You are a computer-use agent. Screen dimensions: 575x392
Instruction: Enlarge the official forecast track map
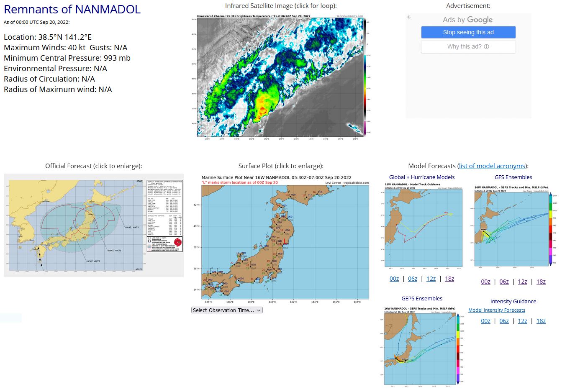click(94, 225)
